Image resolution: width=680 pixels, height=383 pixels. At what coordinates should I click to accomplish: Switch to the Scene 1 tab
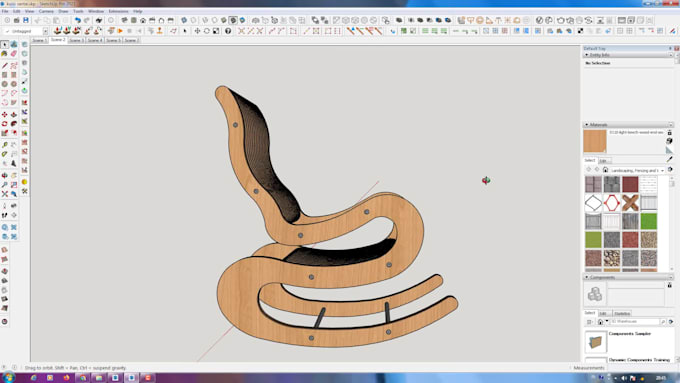[39, 40]
